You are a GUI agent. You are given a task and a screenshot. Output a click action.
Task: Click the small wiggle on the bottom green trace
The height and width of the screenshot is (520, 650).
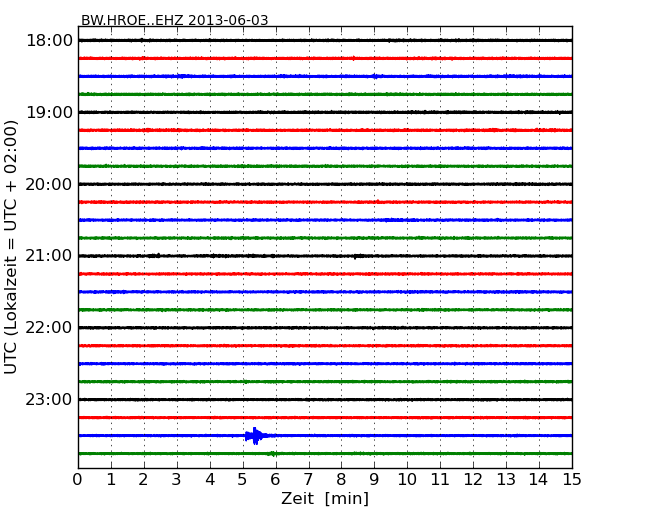pos(272,454)
